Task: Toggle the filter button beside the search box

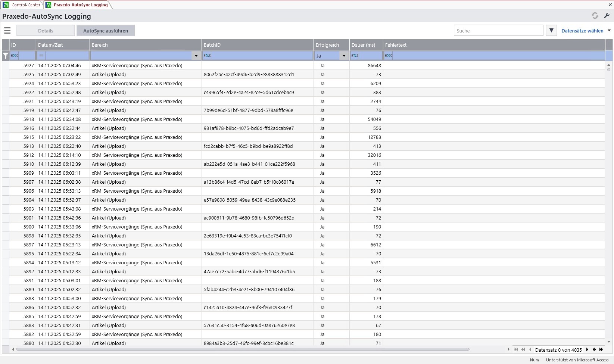Action: tap(551, 30)
